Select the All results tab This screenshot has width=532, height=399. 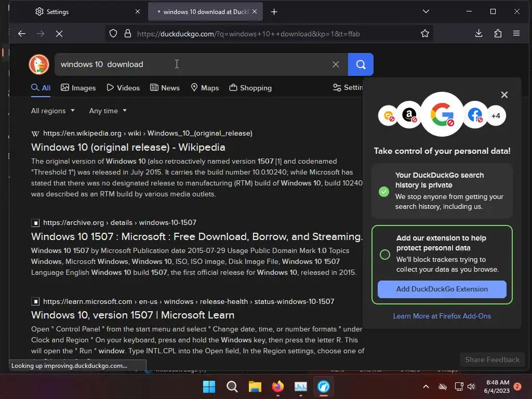(x=41, y=88)
